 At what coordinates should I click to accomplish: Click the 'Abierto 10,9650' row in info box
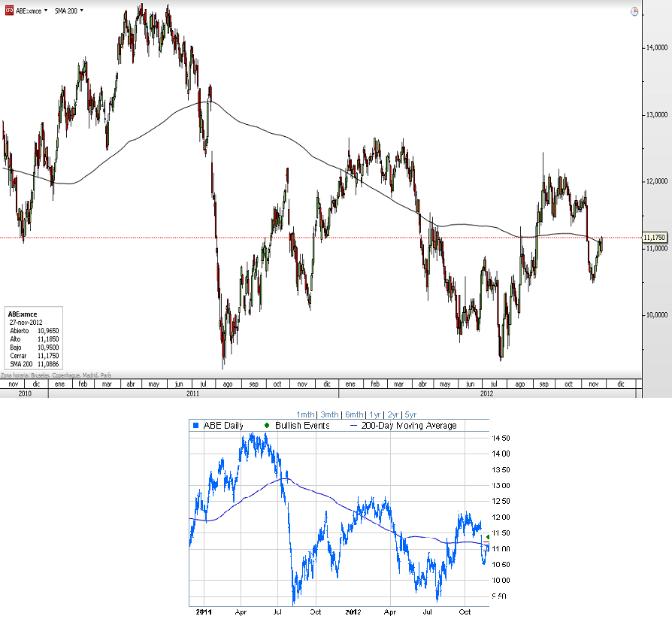35,331
